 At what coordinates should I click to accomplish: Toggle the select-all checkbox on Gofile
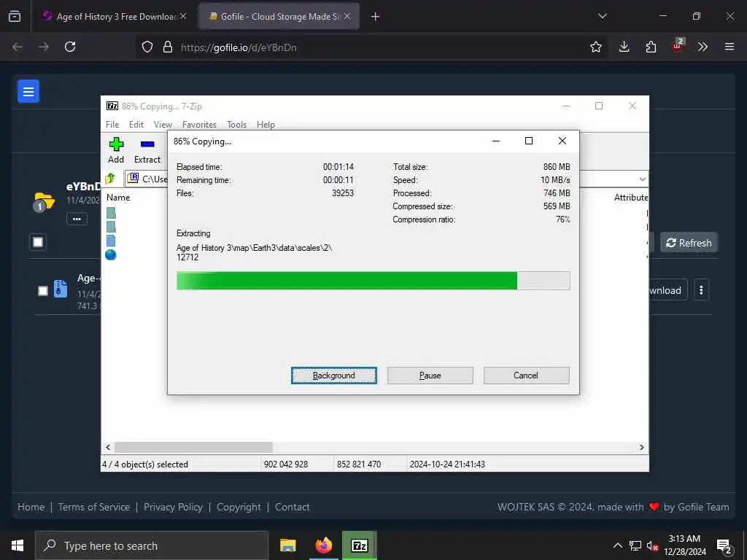click(x=38, y=242)
